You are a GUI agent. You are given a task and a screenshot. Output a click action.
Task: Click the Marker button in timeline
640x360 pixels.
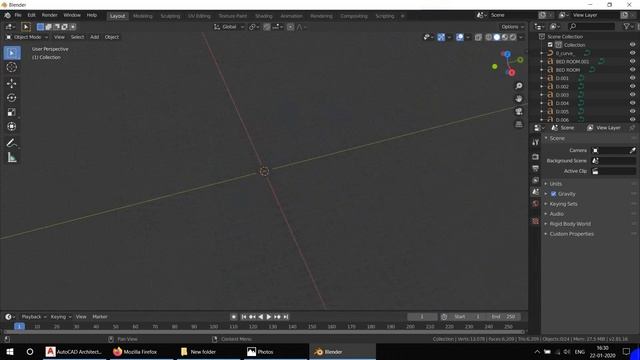(x=100, y=317)
